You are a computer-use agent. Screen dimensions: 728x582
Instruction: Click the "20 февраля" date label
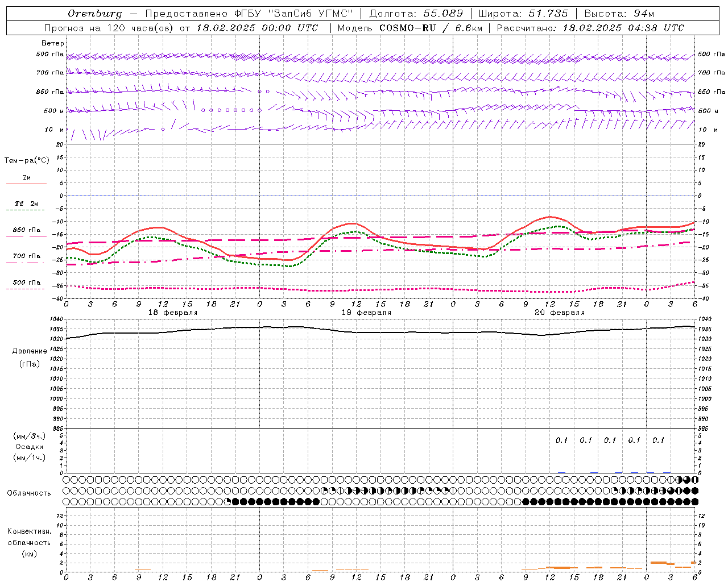click(x=560, y=313)
